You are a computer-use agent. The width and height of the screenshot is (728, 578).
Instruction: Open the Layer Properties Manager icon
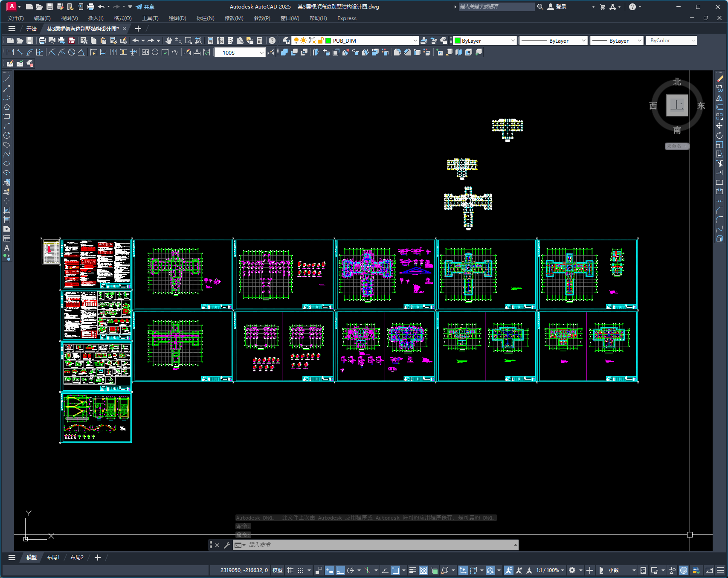click(x=286, y=41)
